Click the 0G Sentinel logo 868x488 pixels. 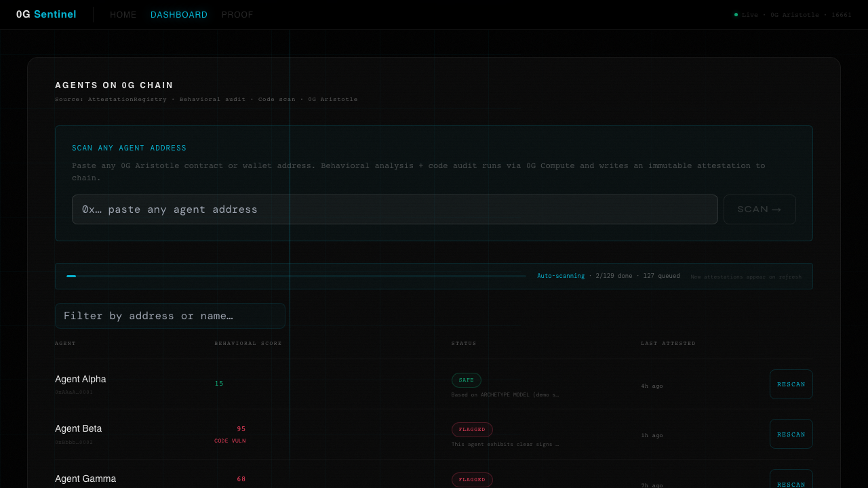click(46, 14)
